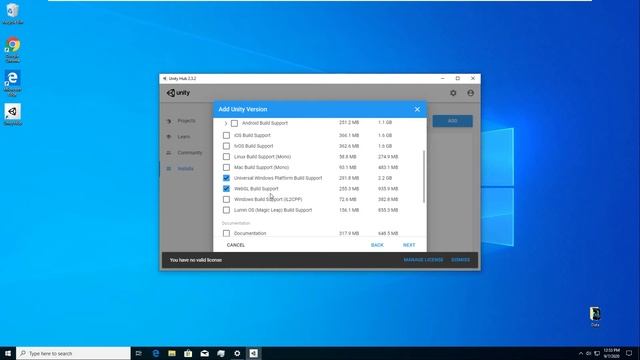Open the notification center icon
The image size is (640, 360).
click(629, 353)
